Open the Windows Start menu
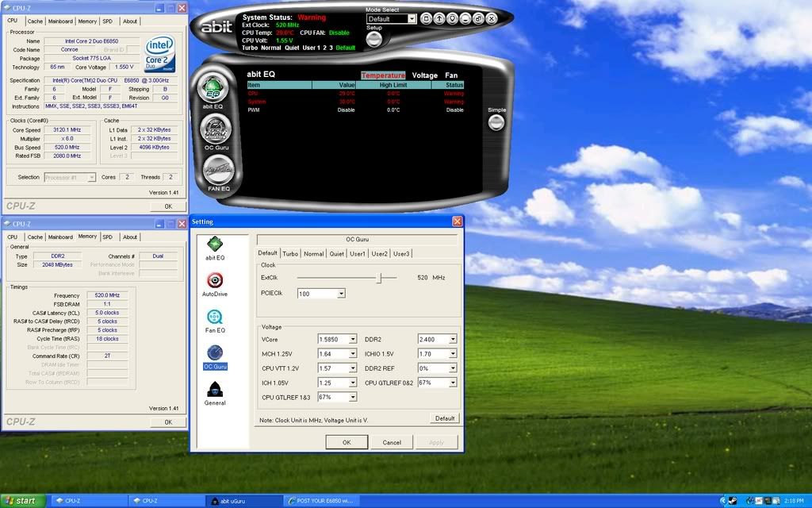Viewport: 812px width, 508px height. click(x=22, y=501)
